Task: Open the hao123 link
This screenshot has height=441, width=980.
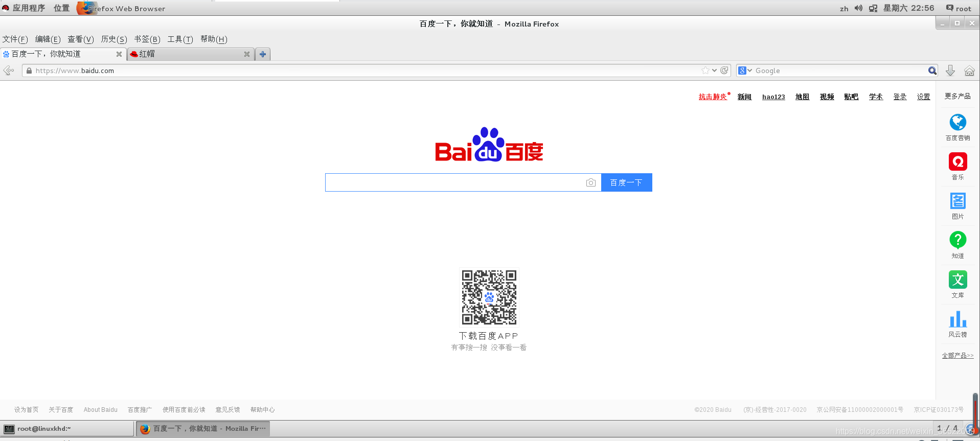Action: [773, 97]
